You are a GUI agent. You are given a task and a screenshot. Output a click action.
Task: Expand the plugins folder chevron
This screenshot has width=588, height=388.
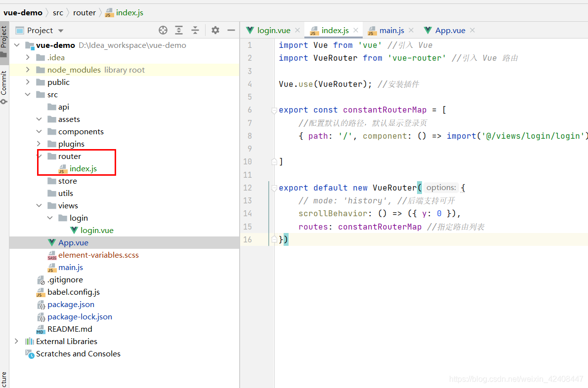coord(39,144)
